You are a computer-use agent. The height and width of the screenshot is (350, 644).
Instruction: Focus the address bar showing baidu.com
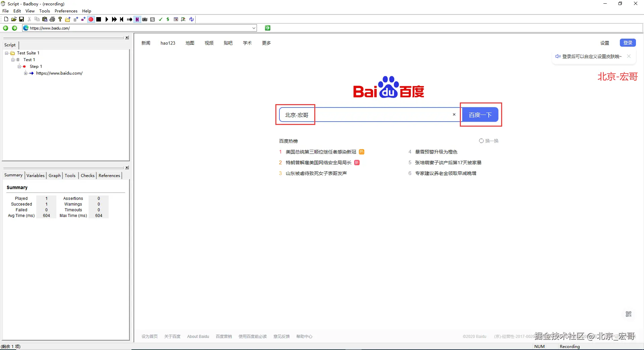click(139, 28)
